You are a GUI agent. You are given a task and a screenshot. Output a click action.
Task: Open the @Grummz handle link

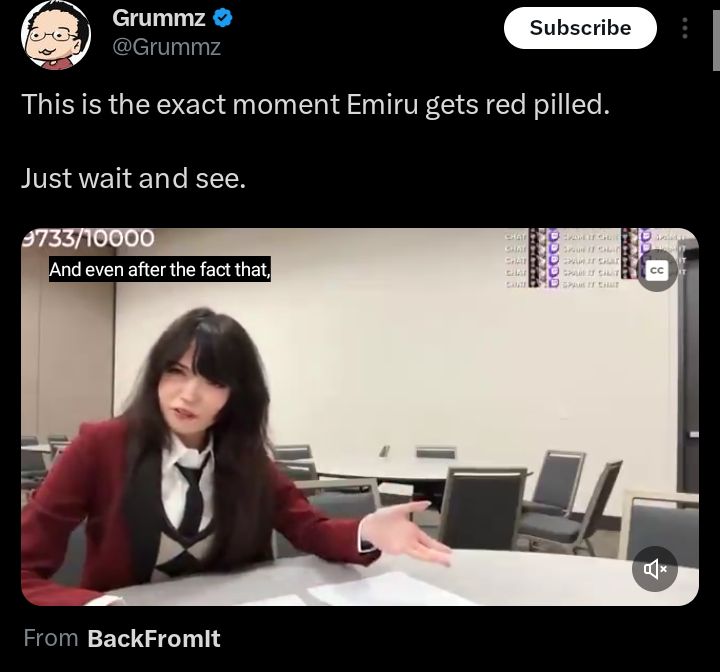coord(166,47)
